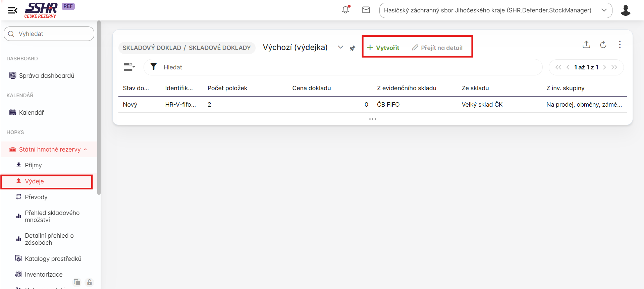This screenshot has width=644, height=289.
Task: Open the mail messages icon
Action: coord(366,10)
